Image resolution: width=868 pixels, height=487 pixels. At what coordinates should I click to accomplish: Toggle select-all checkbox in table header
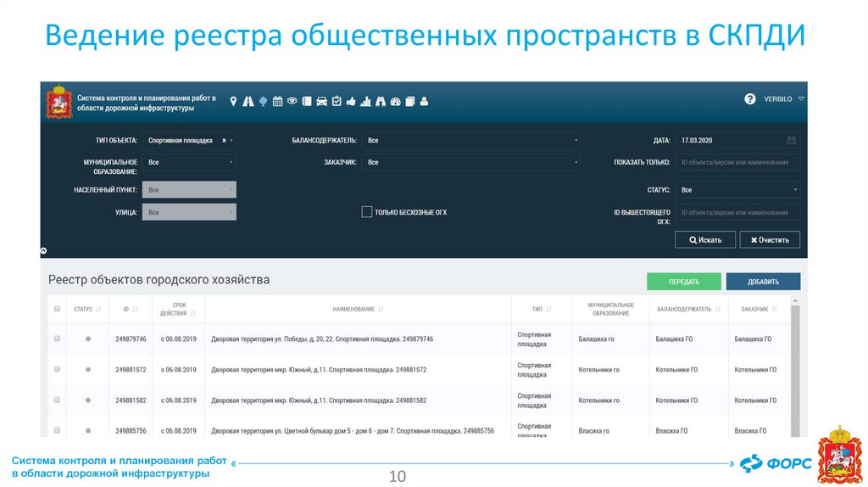[57, 309]
